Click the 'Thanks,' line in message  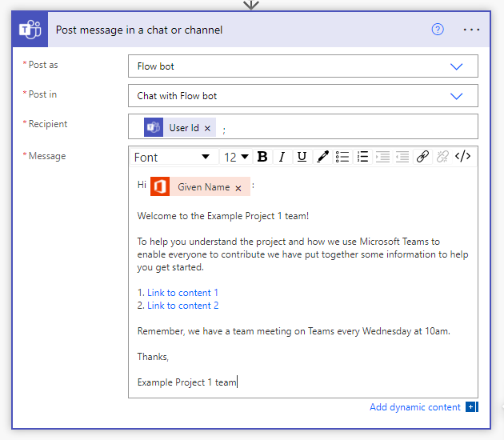153,357
